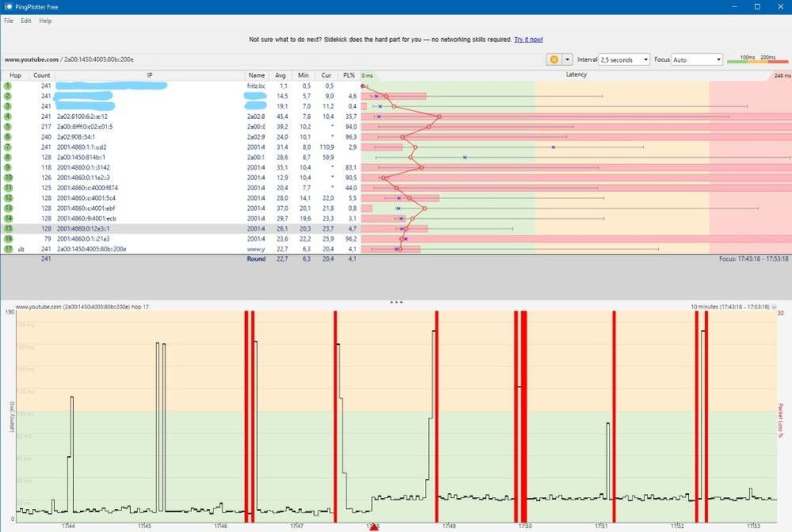Sort by the Name column header
Image resolution: width=792 pixels, height=532 pixels.
257,75
